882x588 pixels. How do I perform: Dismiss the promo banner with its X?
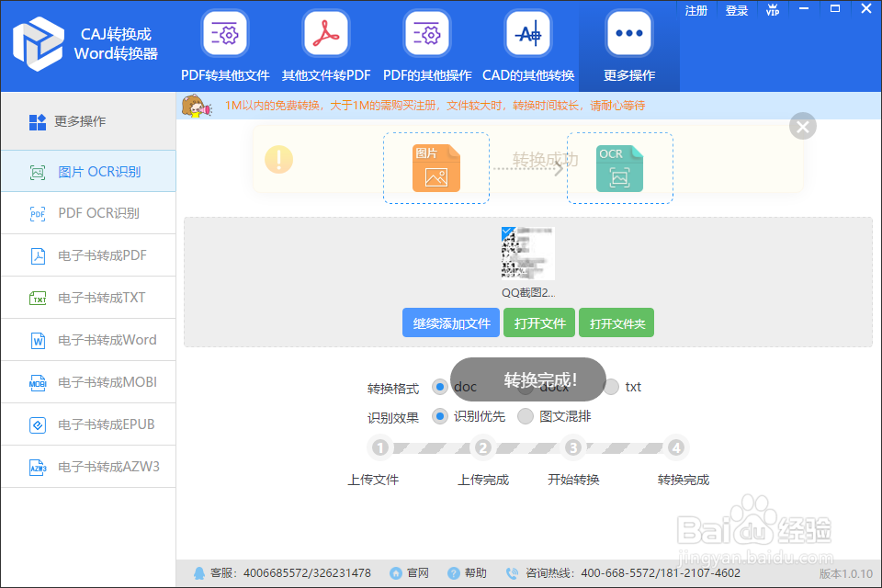pos(802,126)
